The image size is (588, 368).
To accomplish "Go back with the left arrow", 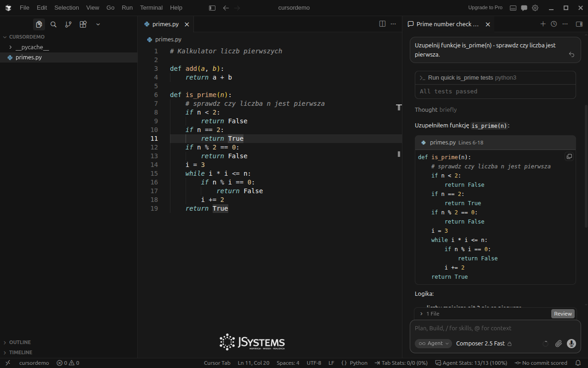I will [226, 8].
